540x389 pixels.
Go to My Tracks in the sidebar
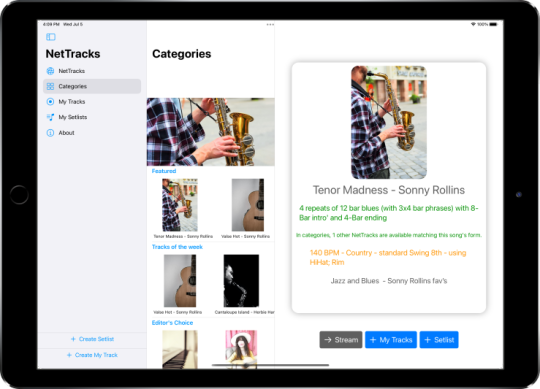(x=92, y=102)
